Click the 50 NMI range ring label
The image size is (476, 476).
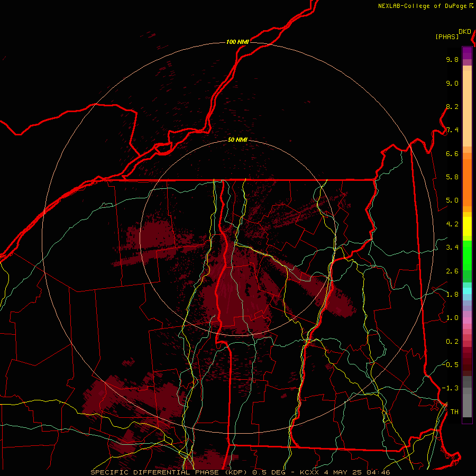point(237,140)
